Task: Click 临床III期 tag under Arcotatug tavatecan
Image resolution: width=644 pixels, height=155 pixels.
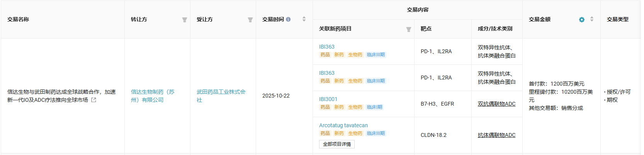Action: (376, 133)
